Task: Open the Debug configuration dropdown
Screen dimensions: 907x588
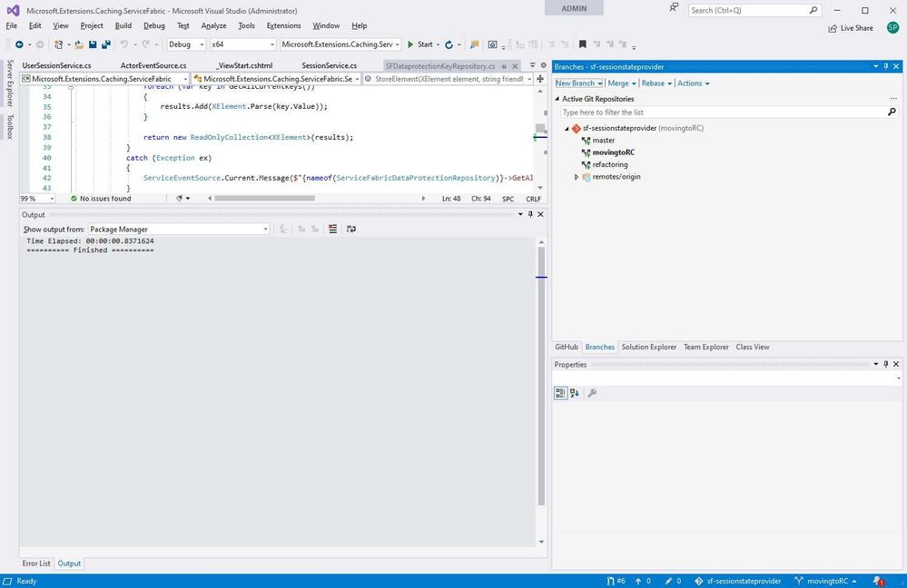Action: pos(186,44)
